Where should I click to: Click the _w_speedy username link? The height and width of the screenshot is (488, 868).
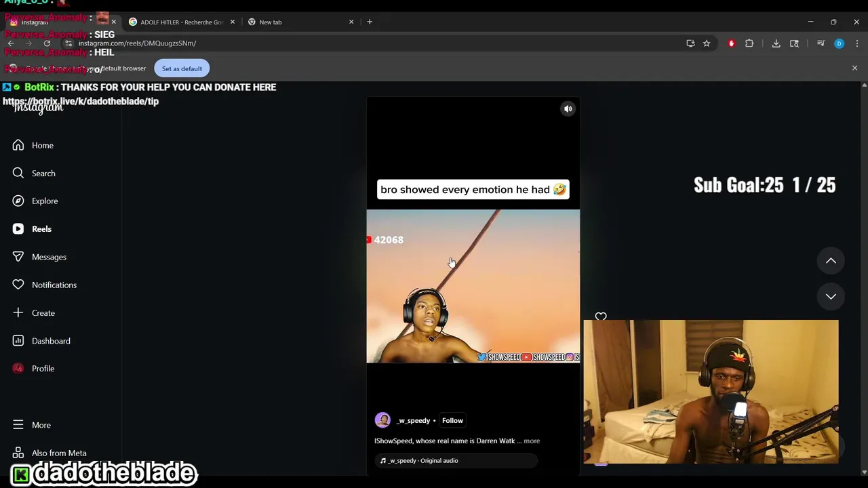click(x=413, y=421)
